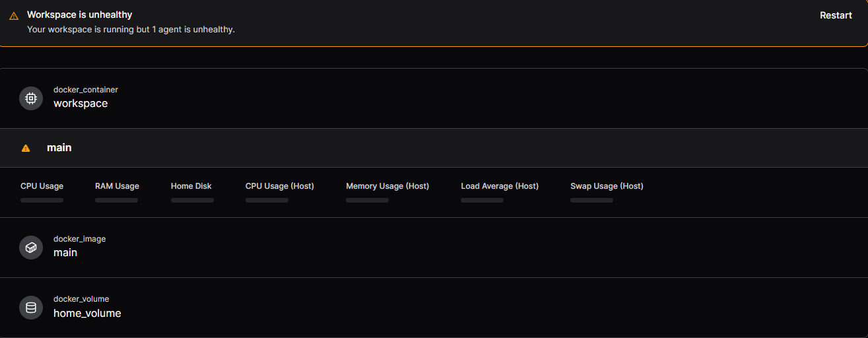Screen dimensions: 868x338
Task: Click the loading bar under Memory Usage (Host)
Action: [367, 200]
